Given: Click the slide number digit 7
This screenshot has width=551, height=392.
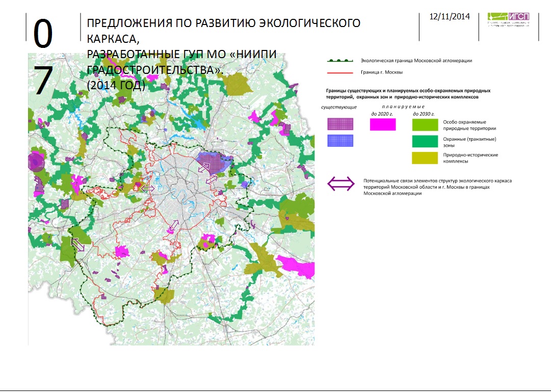Looking at the screenshot, I should pyautogui.click(x=43, y=81).
